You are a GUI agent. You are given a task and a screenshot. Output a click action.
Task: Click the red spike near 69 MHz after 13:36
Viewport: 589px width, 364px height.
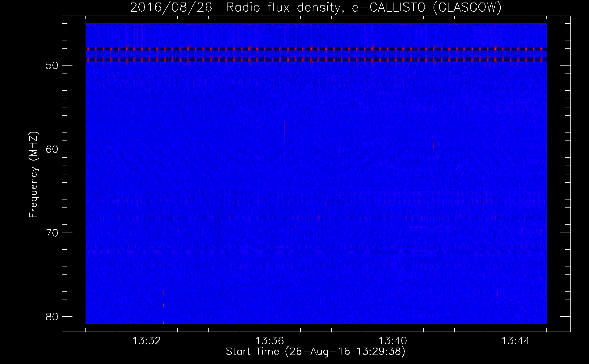[x=296, y=227]
